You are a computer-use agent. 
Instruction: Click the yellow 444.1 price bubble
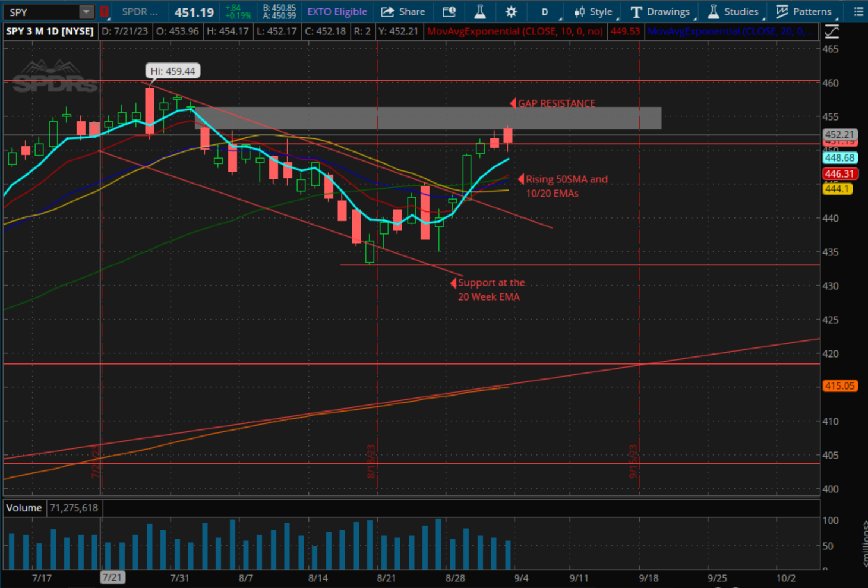click(837, 189)
